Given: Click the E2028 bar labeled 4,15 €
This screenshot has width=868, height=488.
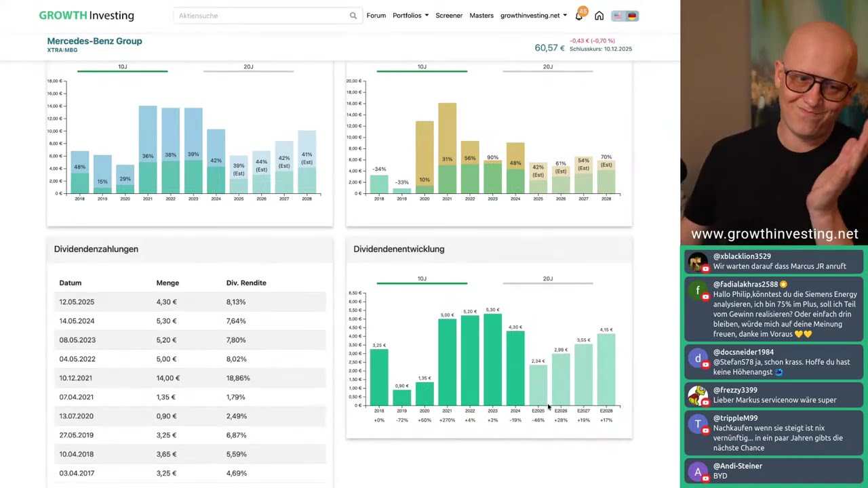Looking at the screenshot, I should point(606,369).
